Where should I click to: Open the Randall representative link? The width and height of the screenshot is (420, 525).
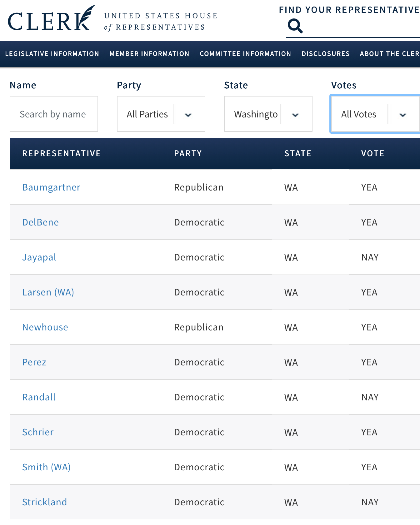coord(39,397)
